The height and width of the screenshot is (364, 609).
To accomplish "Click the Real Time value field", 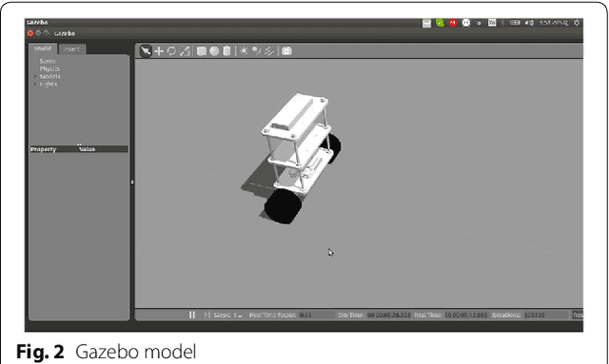I will click(x=465, y=316).
